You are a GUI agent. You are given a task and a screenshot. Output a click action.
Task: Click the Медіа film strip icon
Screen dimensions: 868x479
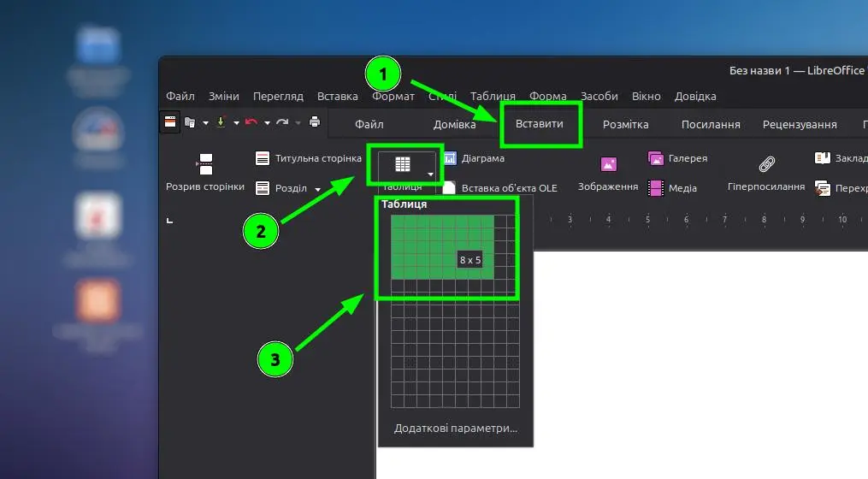pos(655,188)
